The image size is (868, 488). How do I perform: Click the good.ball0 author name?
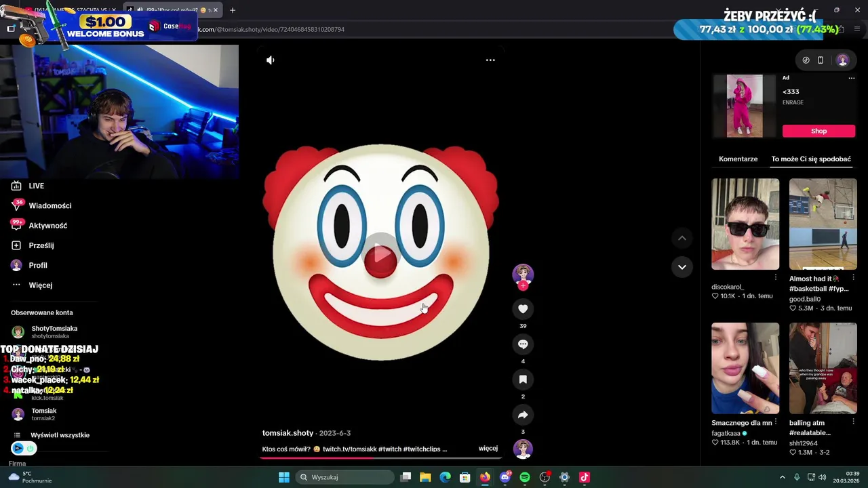pyautogui.click(x=805, y=299)
